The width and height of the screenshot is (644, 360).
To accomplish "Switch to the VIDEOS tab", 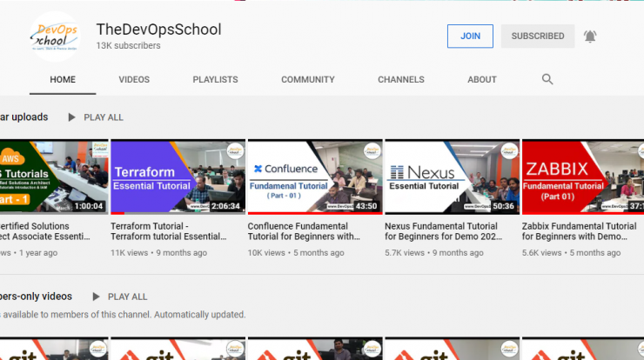I will 134,80.
